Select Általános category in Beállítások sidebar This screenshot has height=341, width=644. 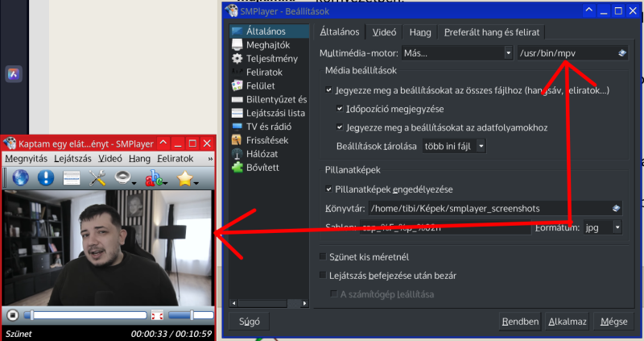pyautogui.click(x=269, y=31)
